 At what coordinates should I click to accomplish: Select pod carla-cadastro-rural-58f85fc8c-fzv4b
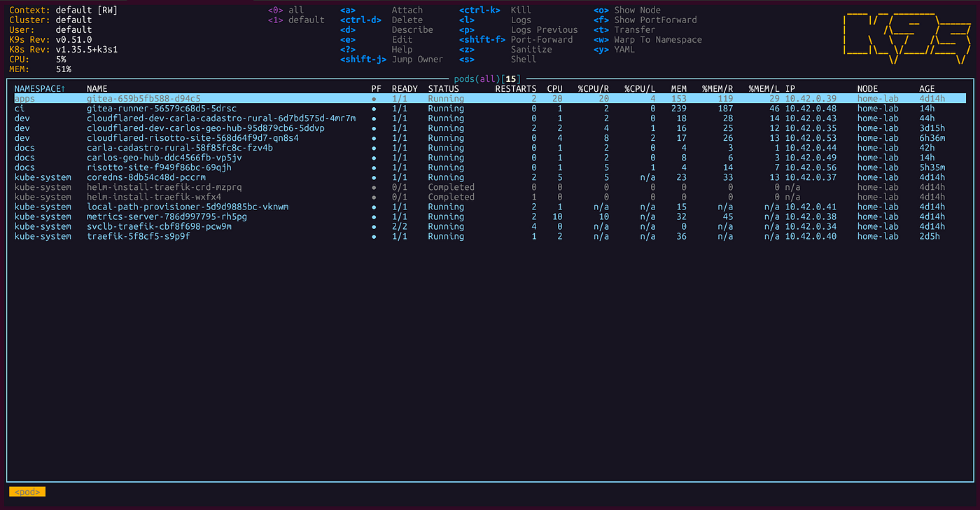[490, 148]
